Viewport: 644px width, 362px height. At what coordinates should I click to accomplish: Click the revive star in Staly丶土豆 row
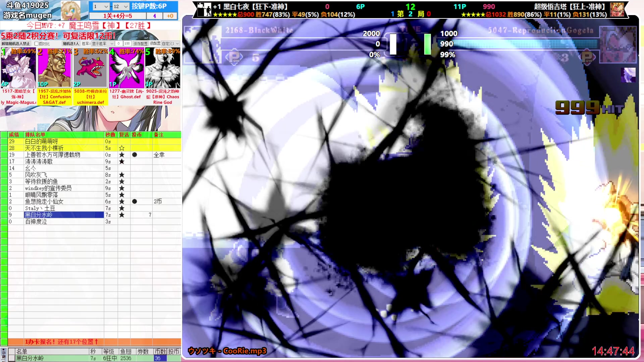122,208
